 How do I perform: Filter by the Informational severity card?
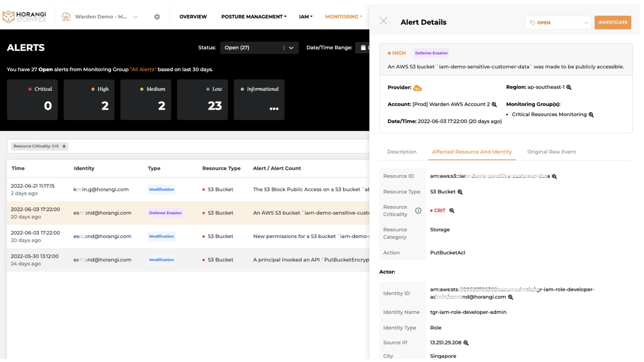pyautogui.click(x=259, y=100)
